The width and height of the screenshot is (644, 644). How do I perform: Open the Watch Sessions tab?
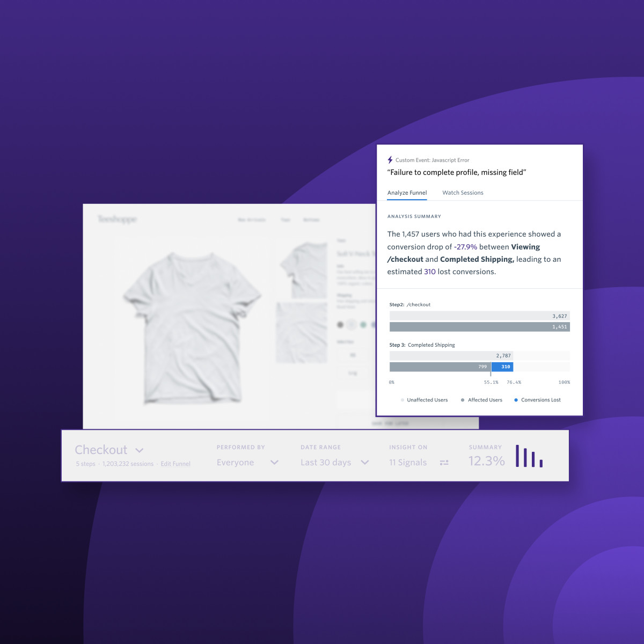(x=463, y=193)
